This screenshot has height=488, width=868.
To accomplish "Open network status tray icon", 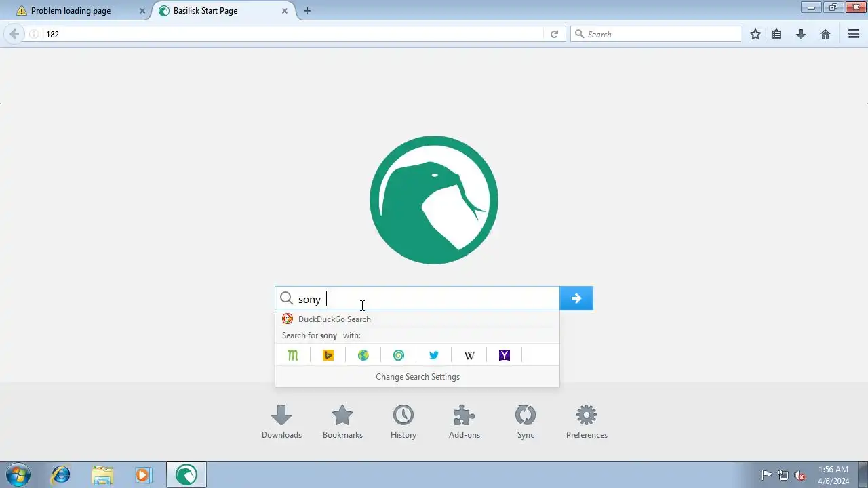I will click(x=783, y=475).
